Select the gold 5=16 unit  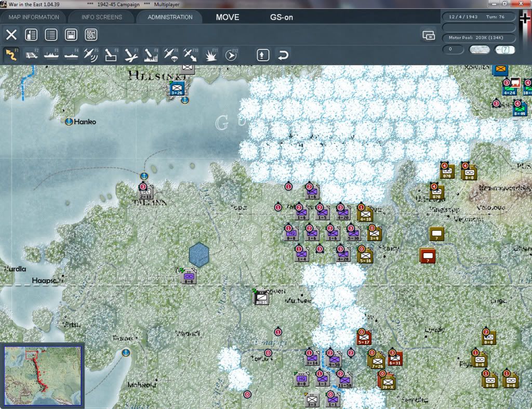pyautogui.click(x=365, y=255)
